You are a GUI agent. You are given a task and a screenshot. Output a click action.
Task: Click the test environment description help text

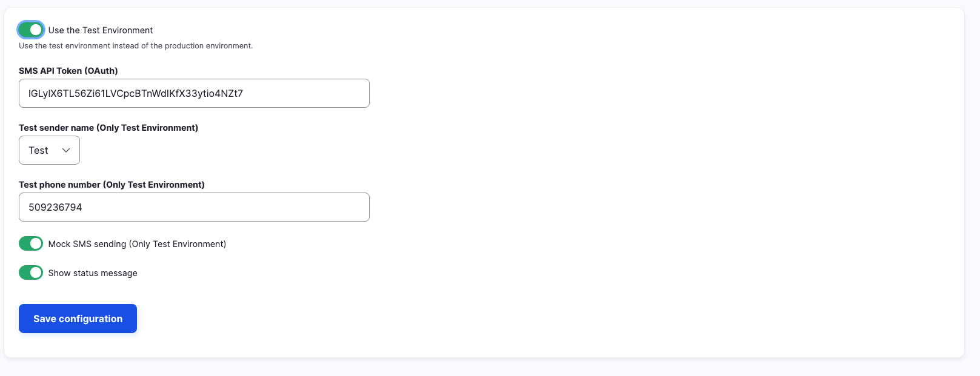(136, 46)
